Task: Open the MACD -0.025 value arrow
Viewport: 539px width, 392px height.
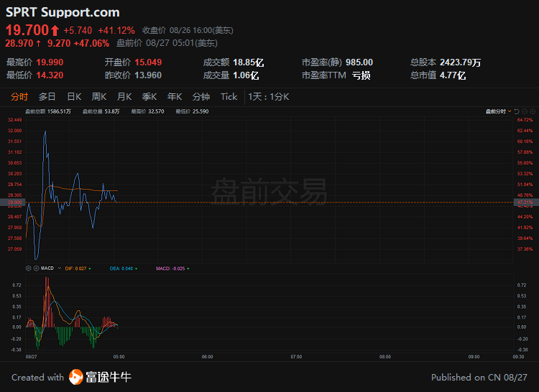Action: [188, 269]
